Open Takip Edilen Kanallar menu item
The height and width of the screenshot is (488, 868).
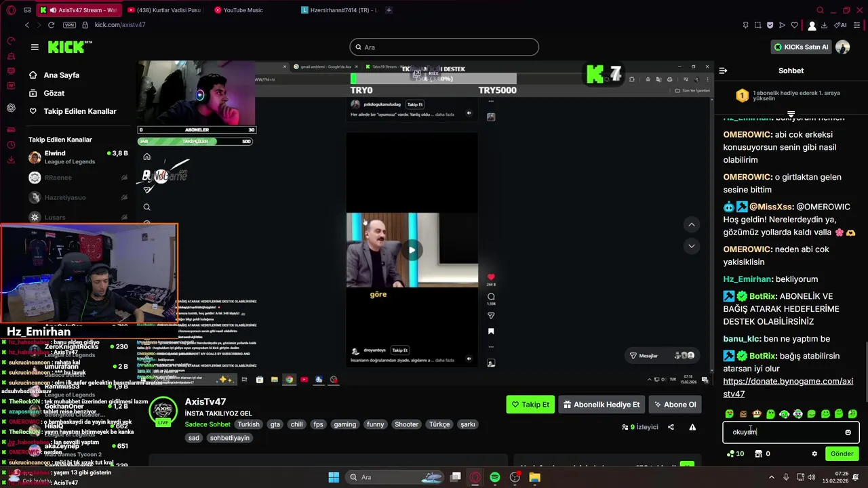point(80,111)
